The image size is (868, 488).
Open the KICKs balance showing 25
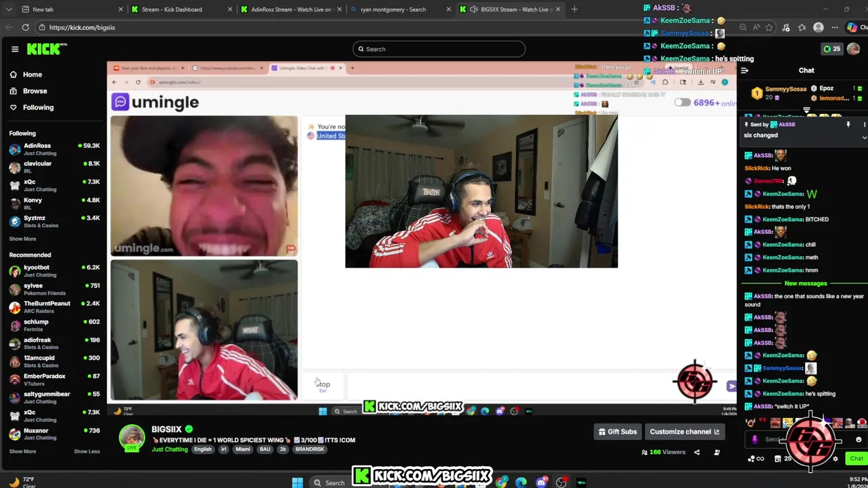tap(831, 49)
